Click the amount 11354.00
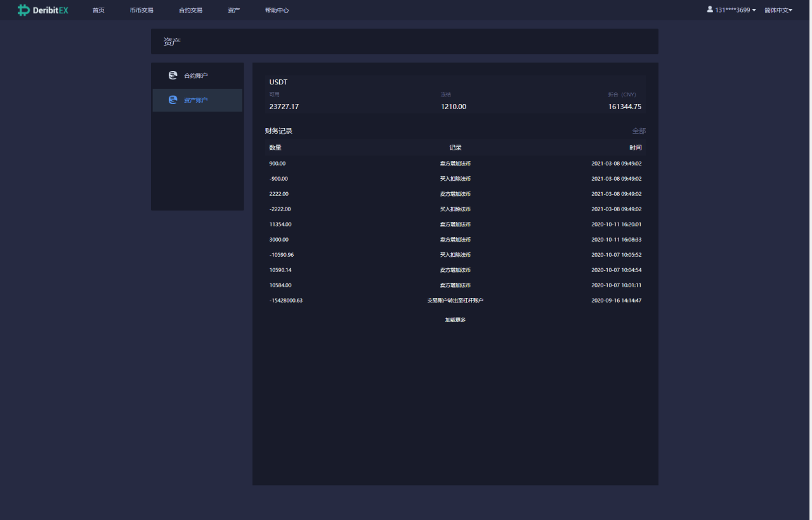 [x=280, y=224]
